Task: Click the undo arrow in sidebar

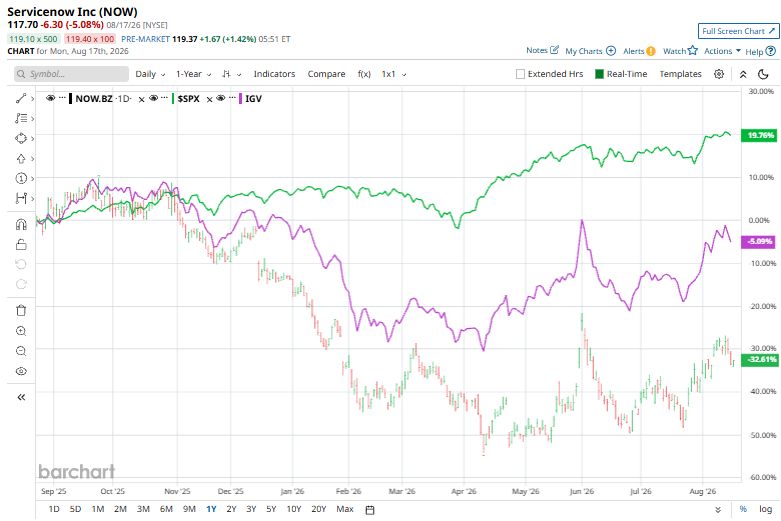Action: click(x=21, y=264)
